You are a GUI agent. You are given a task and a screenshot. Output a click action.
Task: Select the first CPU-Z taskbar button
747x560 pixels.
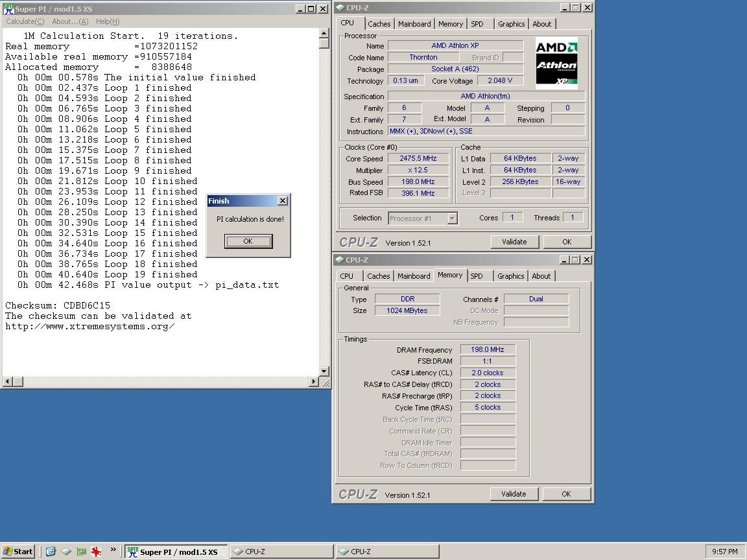click(x=282, y=552)
